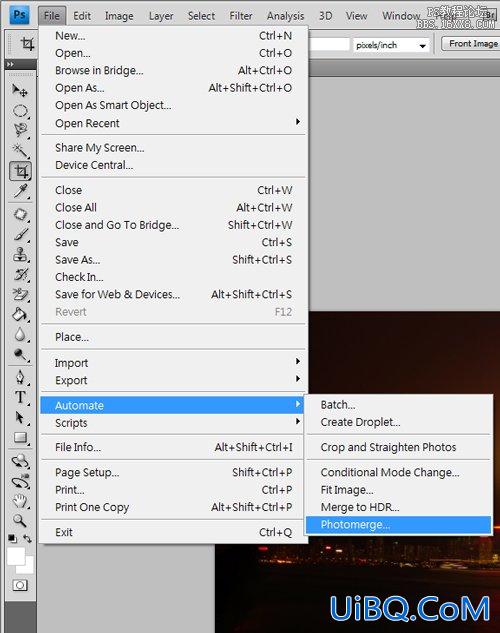Open the Analysis menu
The width and height of the screenshot is (500, 633).
tap(285, 16)
